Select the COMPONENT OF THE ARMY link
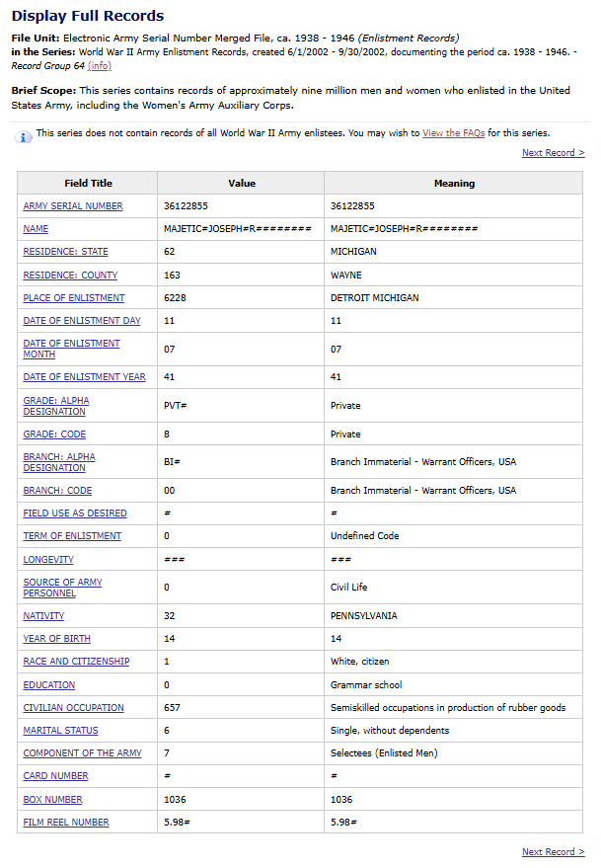Image resolution: width=601 pixels, height=868 pixels. pyautogui.click(x=83, y=752)
